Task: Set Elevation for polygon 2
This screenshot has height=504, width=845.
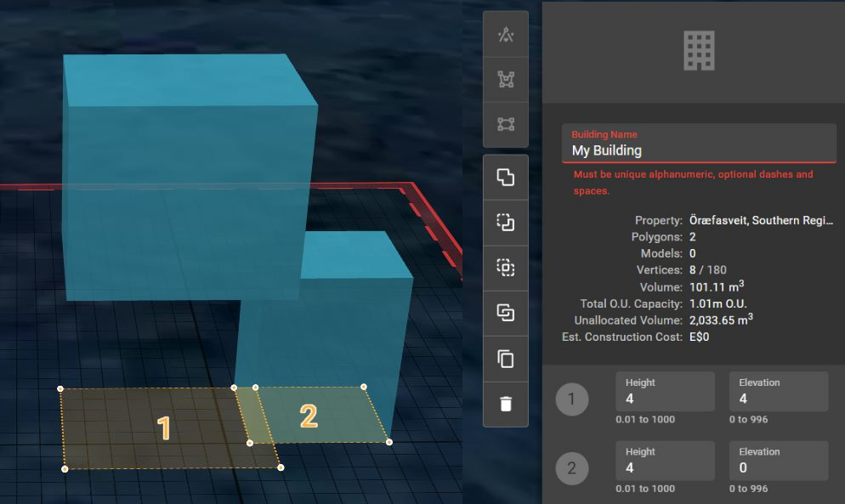Action: (x=779, y=461)
